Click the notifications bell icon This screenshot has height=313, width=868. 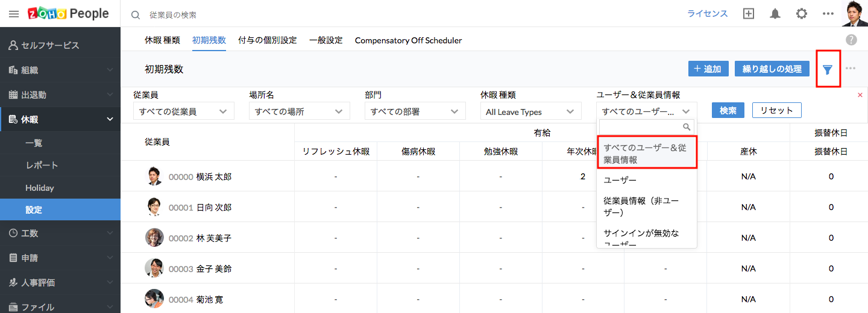click(x=775, y=14)
